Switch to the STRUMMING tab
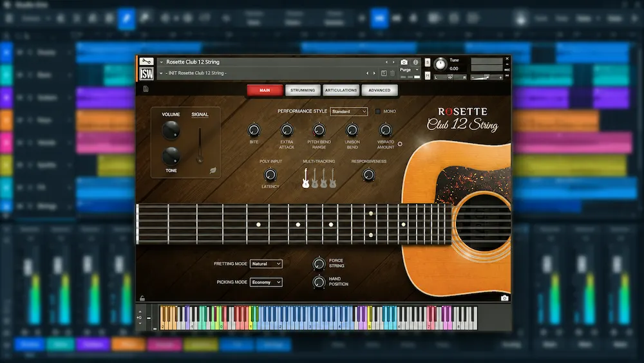644x363 pixels. 303,90
